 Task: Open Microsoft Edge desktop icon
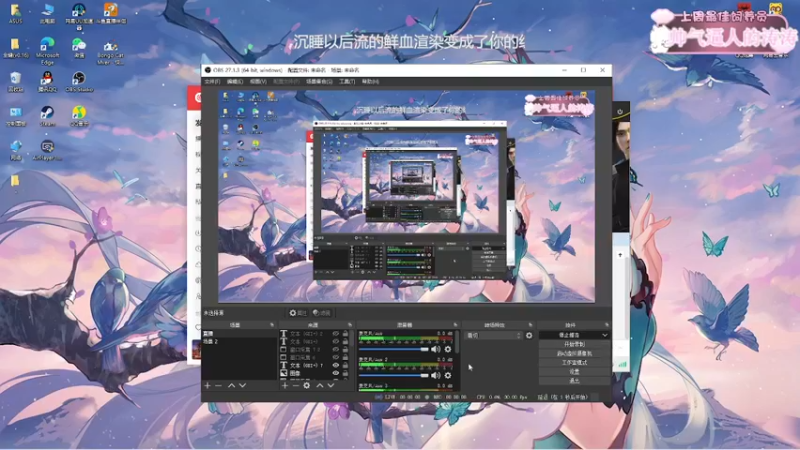point(47,51)
